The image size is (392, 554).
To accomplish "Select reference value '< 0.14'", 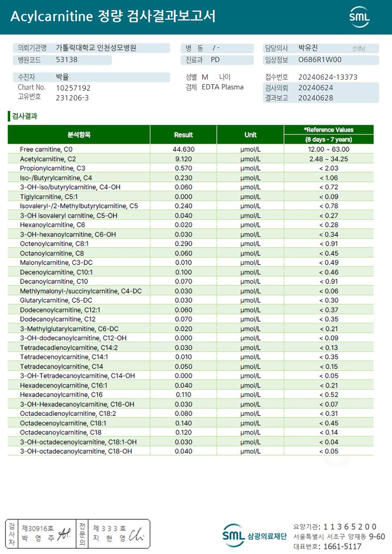I will click(x=329, y=432).
